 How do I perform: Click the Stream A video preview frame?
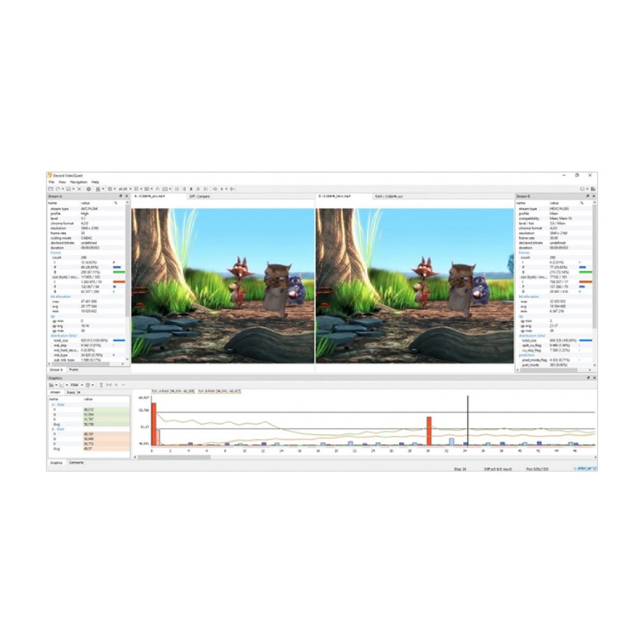click(x=223, y=285)
